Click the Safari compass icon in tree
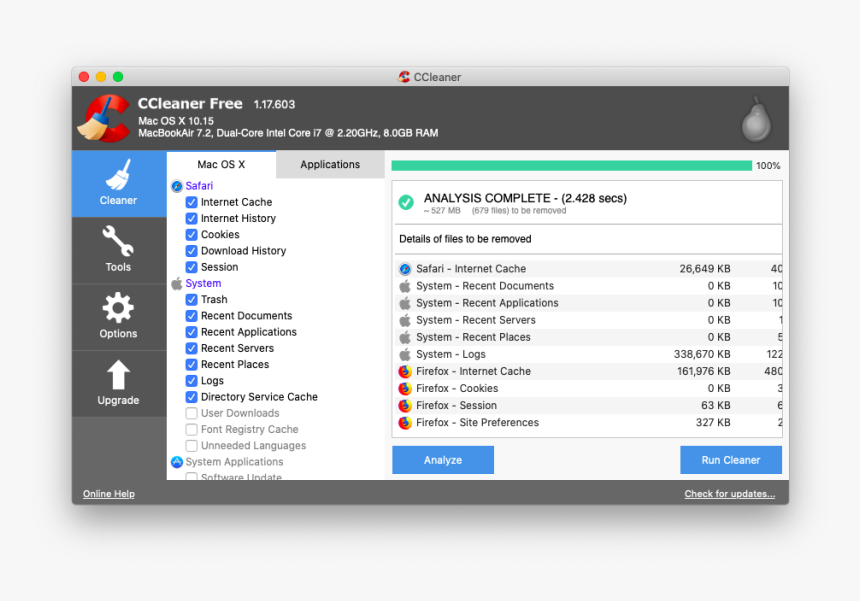 [x=177, y=186]
